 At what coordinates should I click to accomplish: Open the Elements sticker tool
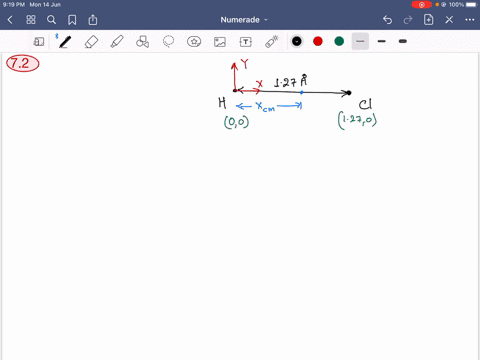coord(194,42)
